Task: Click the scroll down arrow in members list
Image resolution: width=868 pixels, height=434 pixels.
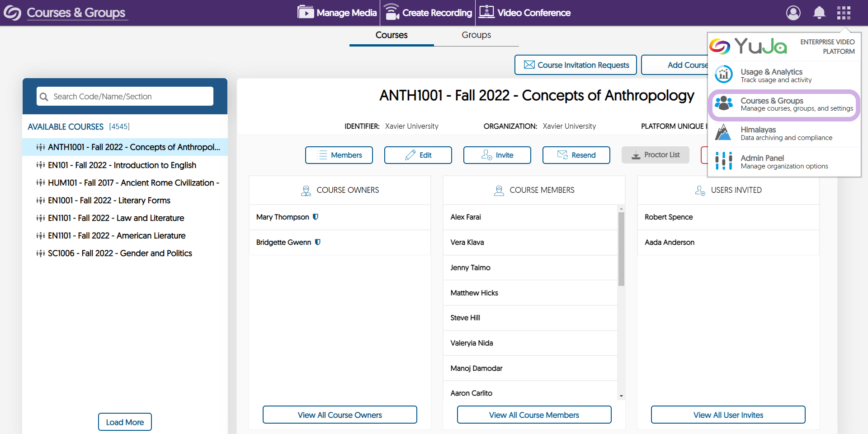Action: (x=621, y=396)
